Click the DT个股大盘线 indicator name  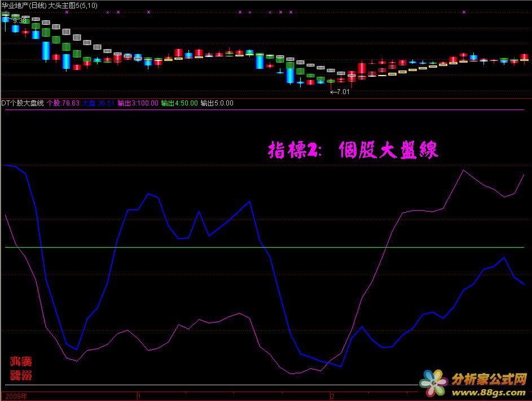(23, 103)
